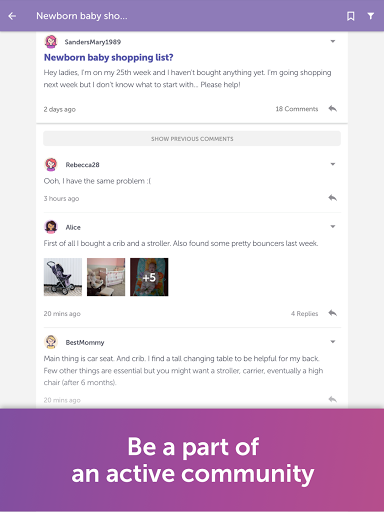
Task: View the +5 more photos thumbnail
Action: [149, 277]
